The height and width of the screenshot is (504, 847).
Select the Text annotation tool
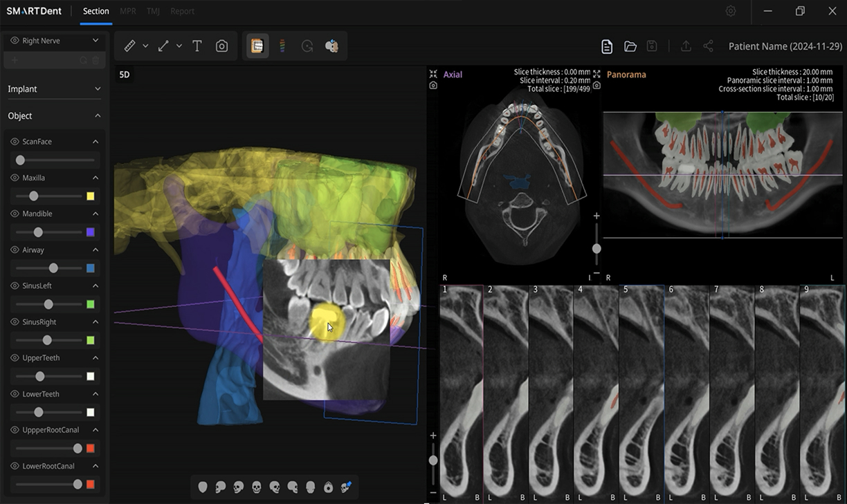(197, 46)
